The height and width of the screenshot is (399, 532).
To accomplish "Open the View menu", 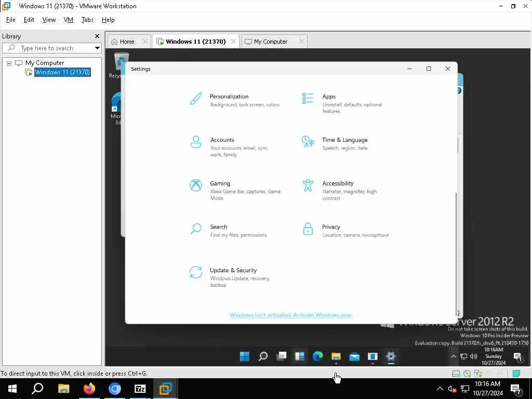I will coord(49,20).
